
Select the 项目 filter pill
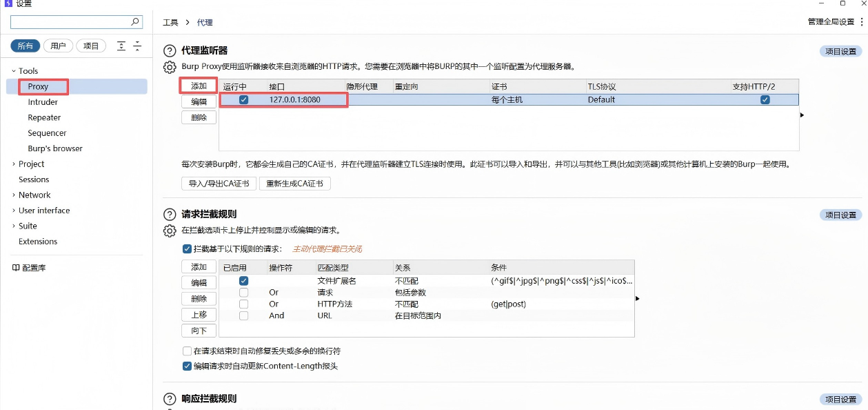[91, 46]
